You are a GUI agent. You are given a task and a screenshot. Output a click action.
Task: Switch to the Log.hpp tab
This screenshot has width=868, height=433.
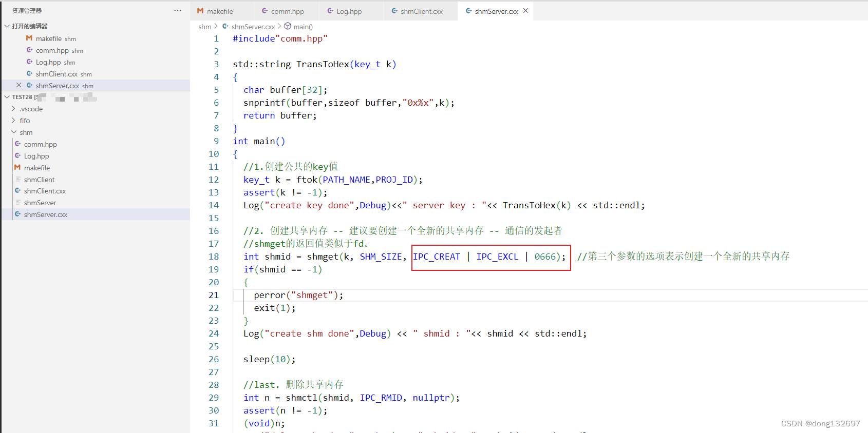point(351,11)
